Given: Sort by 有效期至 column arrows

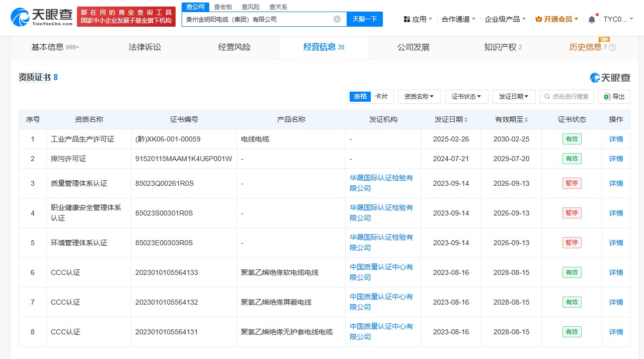Looking at the screenshot, I should (526, 120).
